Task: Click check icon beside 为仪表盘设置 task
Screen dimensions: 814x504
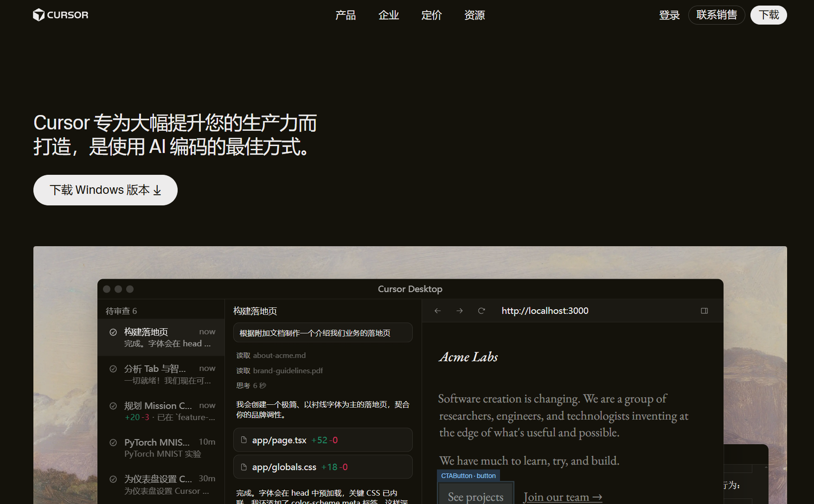Action: pyautogui.click(x=113, y=479)
